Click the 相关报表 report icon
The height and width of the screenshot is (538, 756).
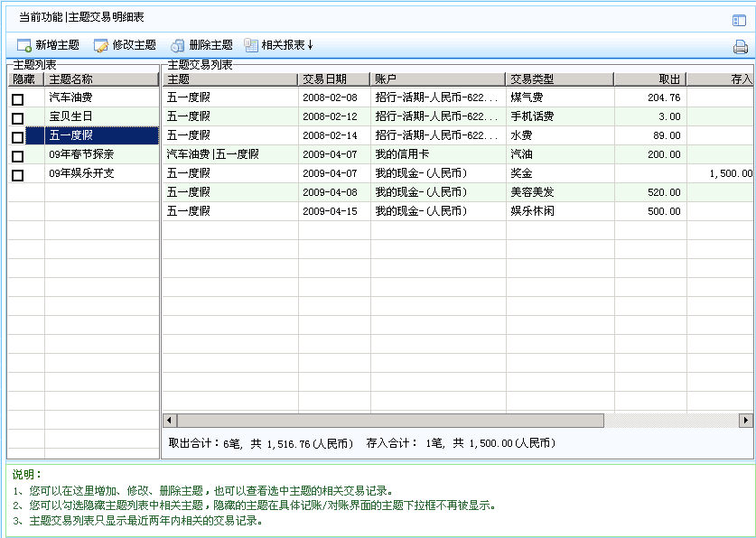[251, 45]
